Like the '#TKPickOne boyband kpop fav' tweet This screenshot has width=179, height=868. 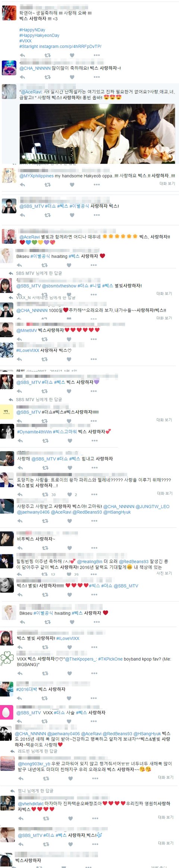point(70,673)
